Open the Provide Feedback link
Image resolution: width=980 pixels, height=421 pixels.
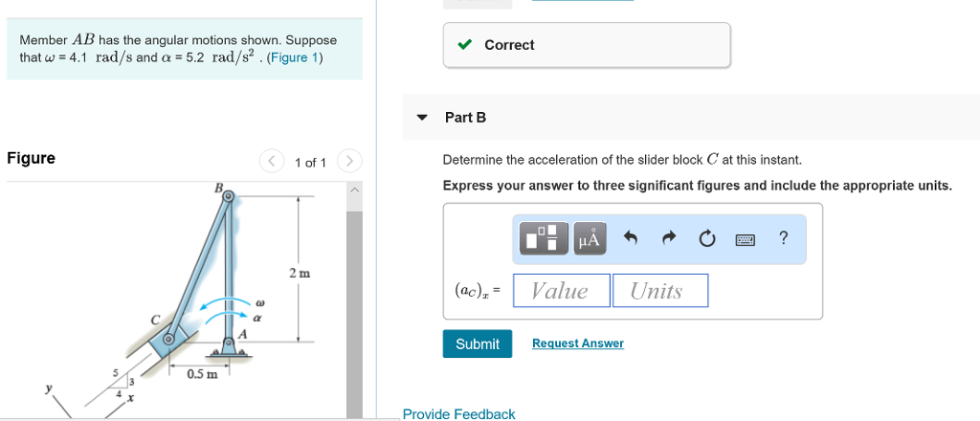click(458, 414)
